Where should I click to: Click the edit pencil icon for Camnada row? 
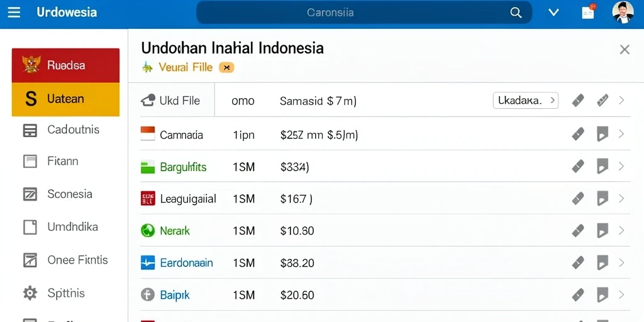(578, 134)
